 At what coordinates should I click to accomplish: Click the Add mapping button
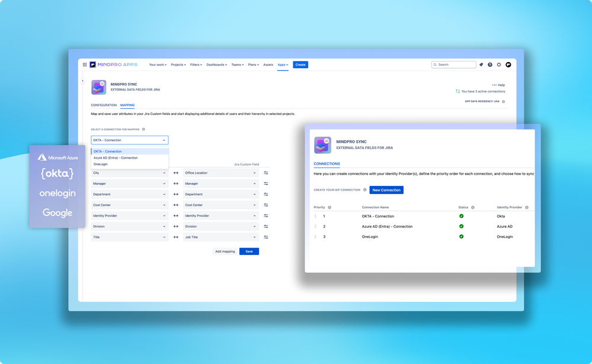click(x=225, y=251)
